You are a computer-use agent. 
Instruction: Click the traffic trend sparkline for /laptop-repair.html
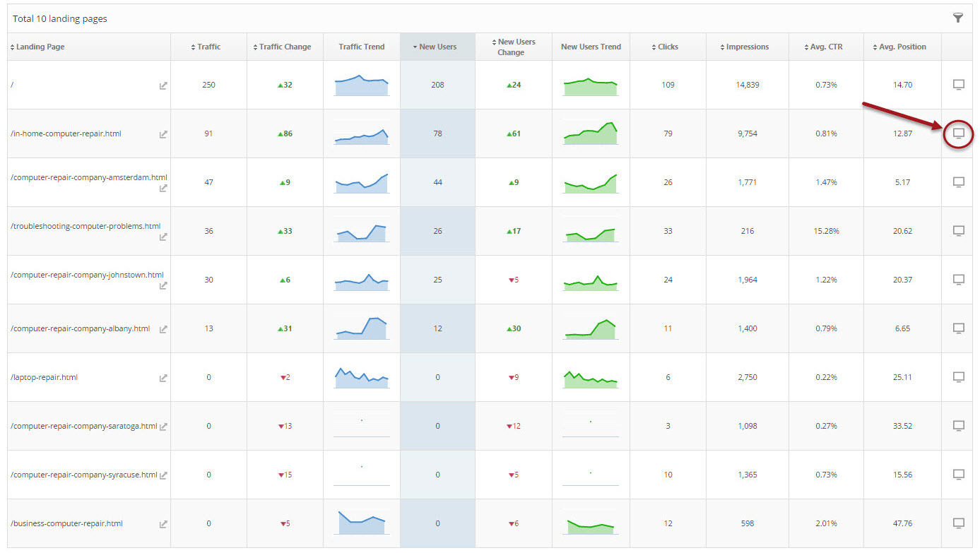(361, 378)
